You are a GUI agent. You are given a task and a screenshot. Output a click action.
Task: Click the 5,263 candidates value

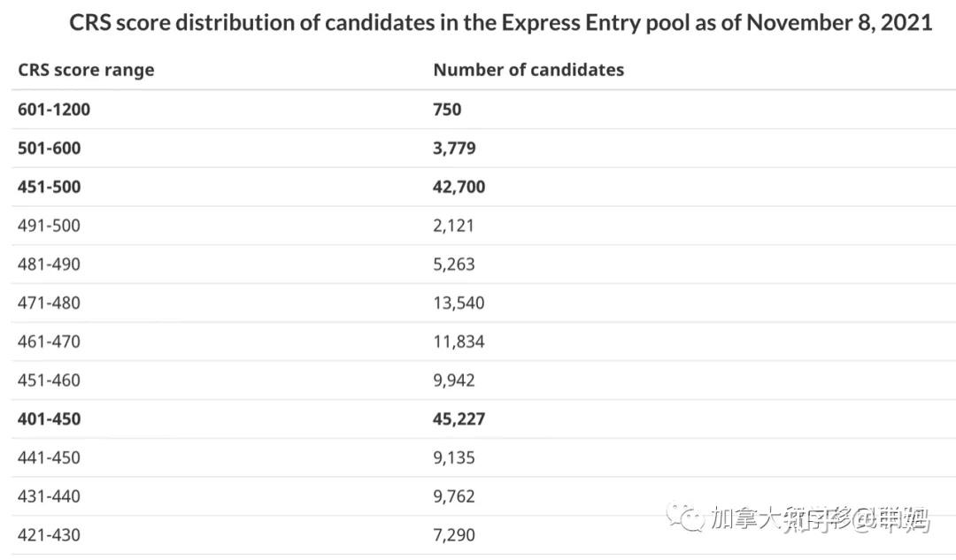tap(453, 265)
